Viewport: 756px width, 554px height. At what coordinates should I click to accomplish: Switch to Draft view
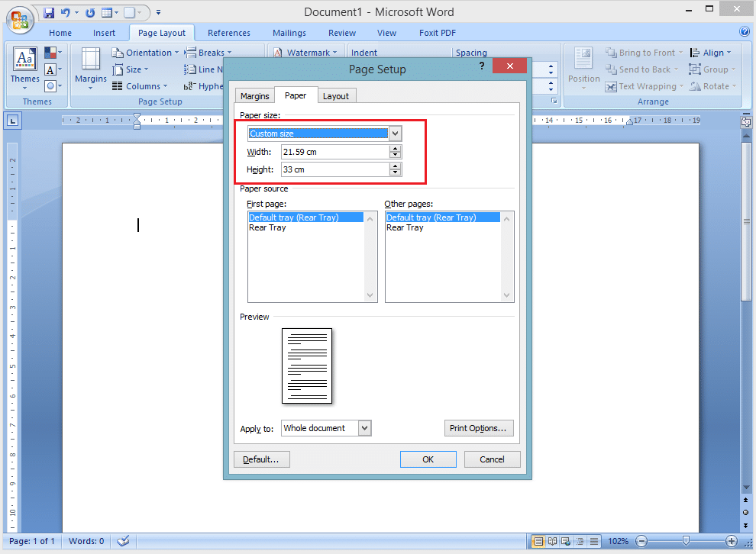click(594, 541)
